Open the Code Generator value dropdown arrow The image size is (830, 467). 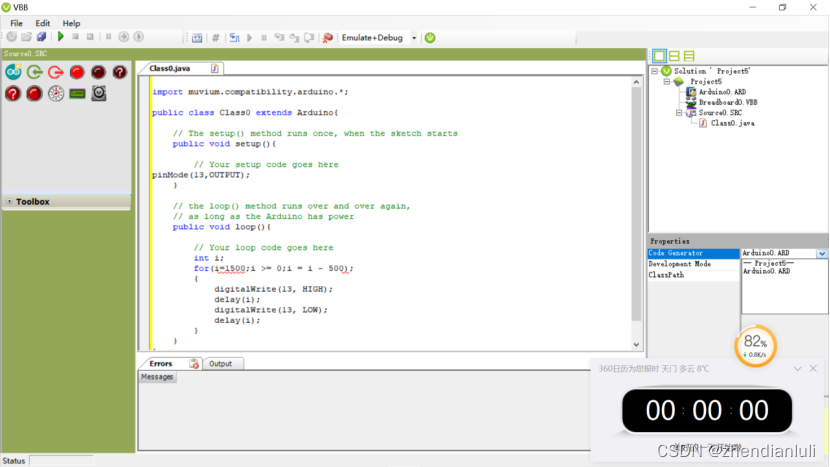pyautogui.click(x=822, y=254)
